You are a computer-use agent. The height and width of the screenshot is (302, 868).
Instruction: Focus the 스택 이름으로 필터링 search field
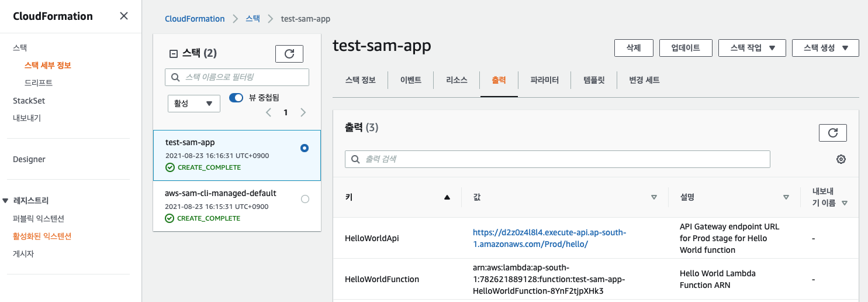237,77
